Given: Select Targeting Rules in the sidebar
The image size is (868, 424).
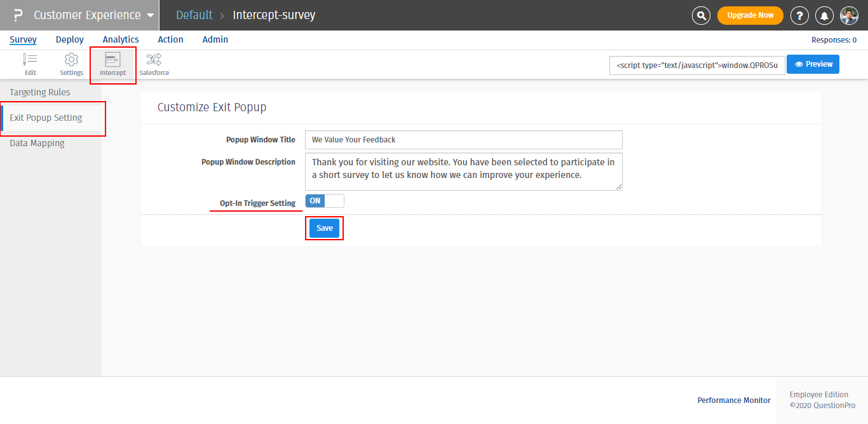Looking at the screenshot, I should click(x=39, y=92).
